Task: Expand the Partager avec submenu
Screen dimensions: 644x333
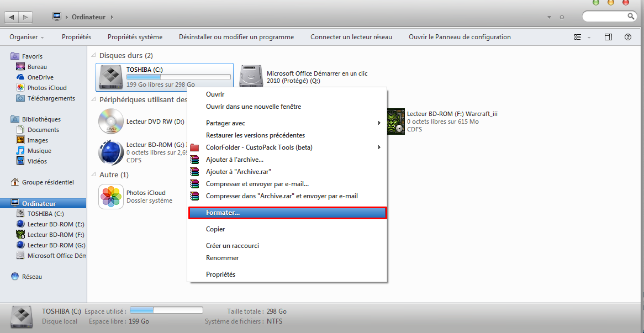Action: click(x=379, y=123)
